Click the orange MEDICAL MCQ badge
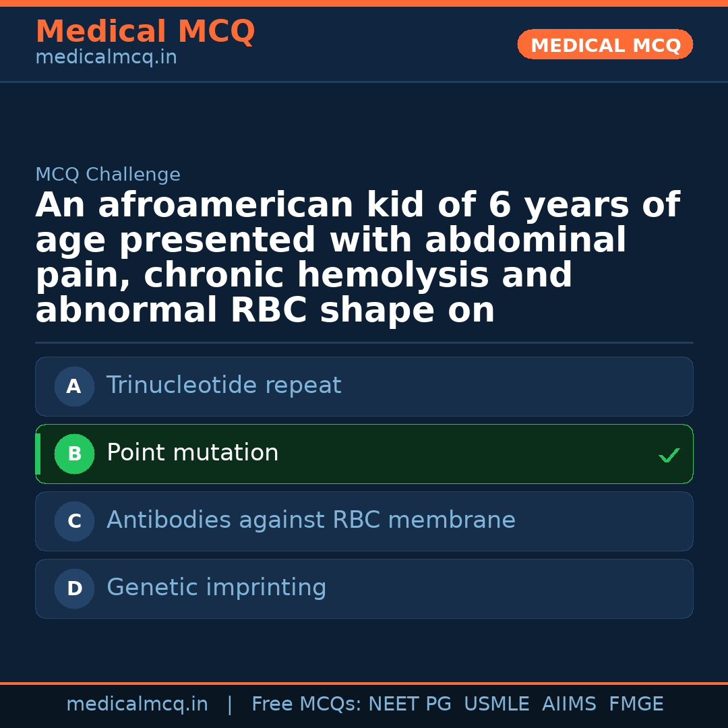The height and width of the screenshot is (728, 728). click(x=605, y=45)
